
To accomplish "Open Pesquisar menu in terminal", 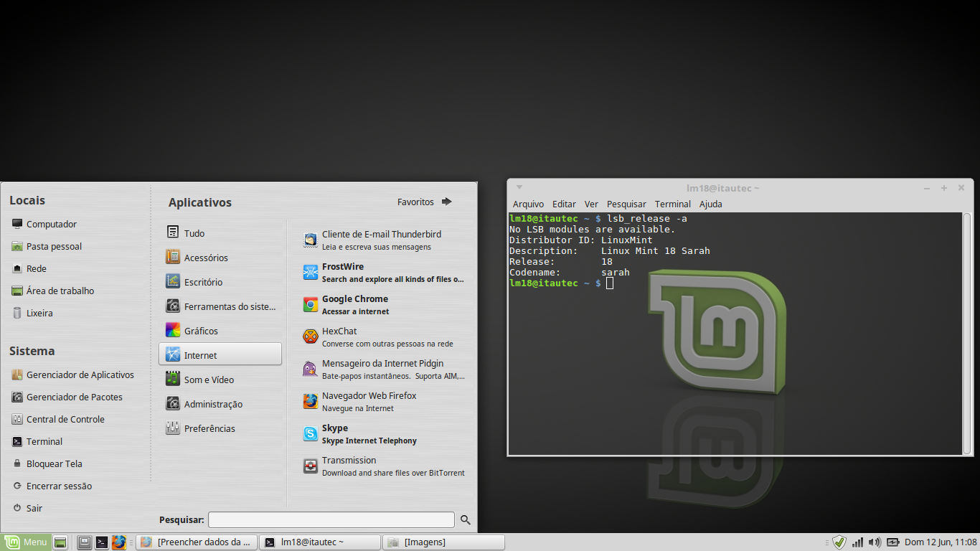I will pos(626,204).
